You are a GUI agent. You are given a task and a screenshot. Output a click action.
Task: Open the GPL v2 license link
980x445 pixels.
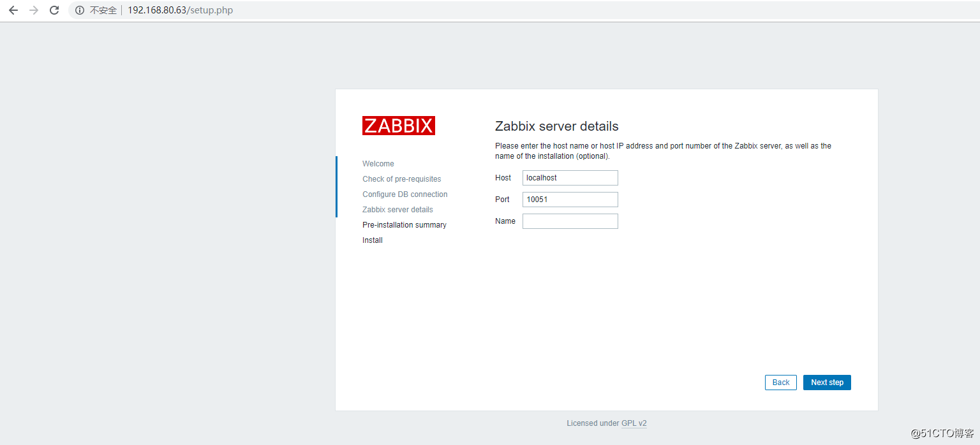click(634, 423)
